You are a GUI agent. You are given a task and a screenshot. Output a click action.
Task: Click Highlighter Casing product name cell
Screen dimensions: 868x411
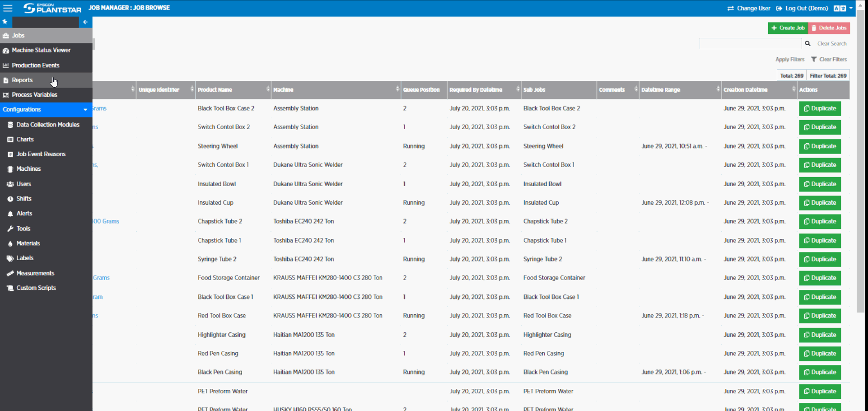click(221, 335)
